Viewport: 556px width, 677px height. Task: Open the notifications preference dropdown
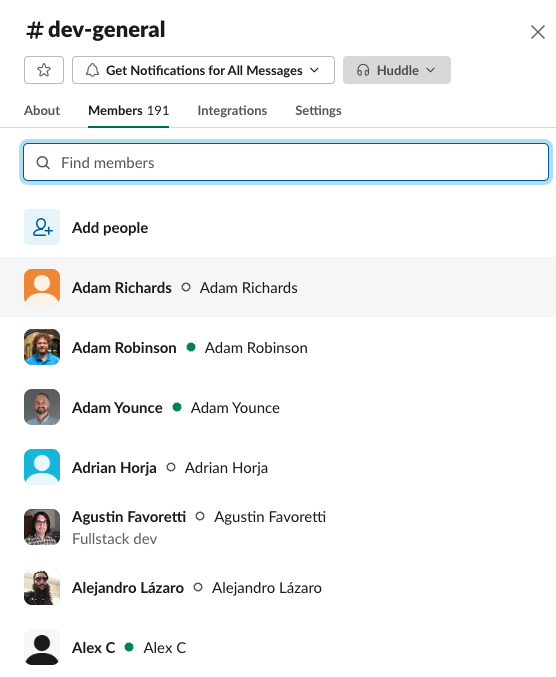click(x=203, y=70)
